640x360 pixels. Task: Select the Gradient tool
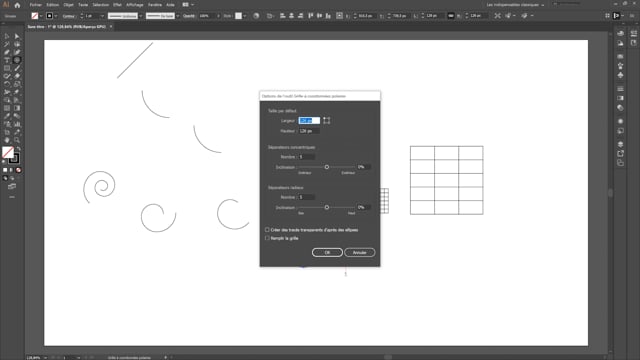[17, 108]
